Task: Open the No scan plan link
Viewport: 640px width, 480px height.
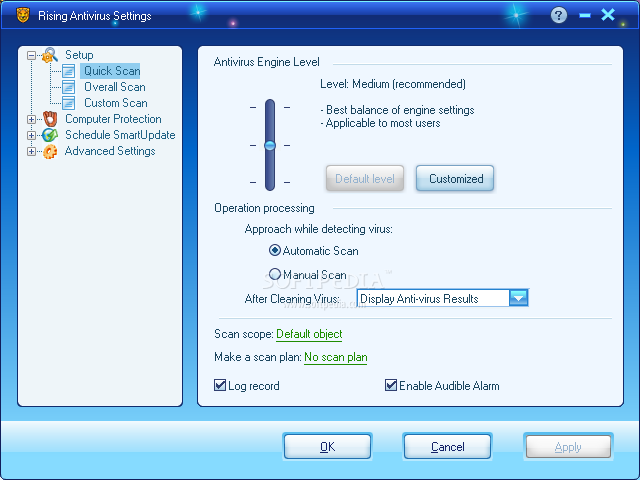Action: click(x=336, y=357)
